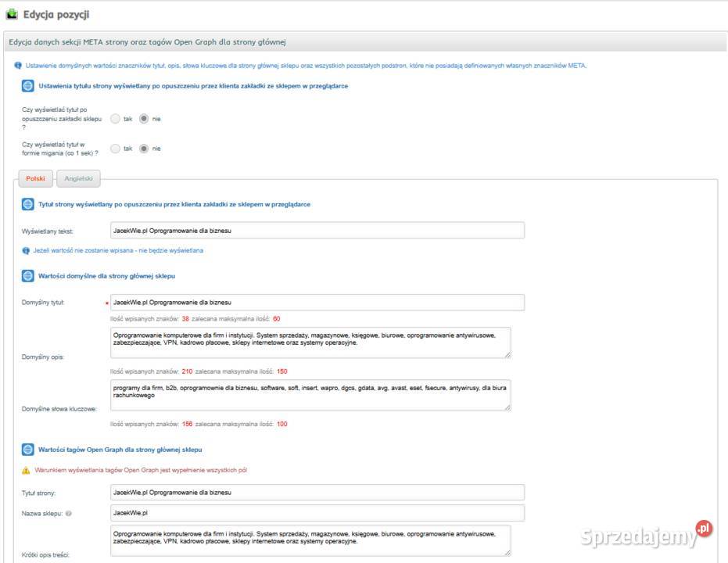Click globe icon next to Ustawienia tytułu strony
728x563 pixels.
[28, 86]
